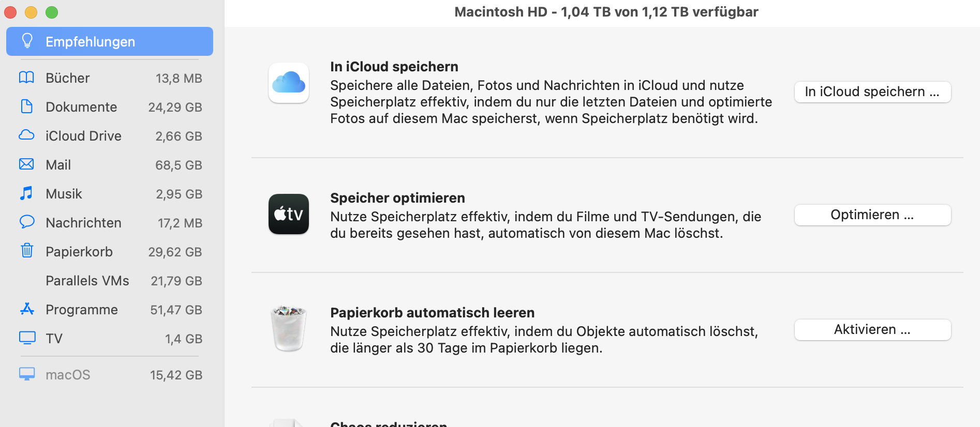Click the Optimieren button
The image size is (980, 427).
point(872,215)
